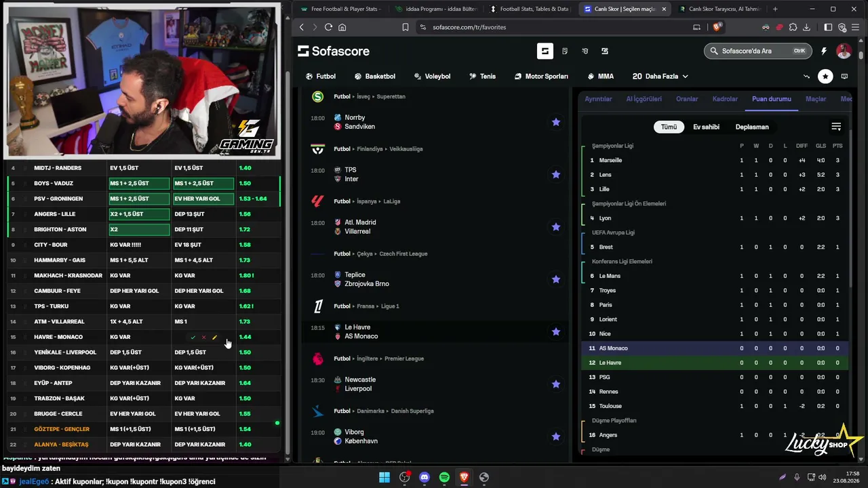Screen dimensions: 868x488
Task: Open the Voleybol sport link
Action: click(x=432, y=77)
